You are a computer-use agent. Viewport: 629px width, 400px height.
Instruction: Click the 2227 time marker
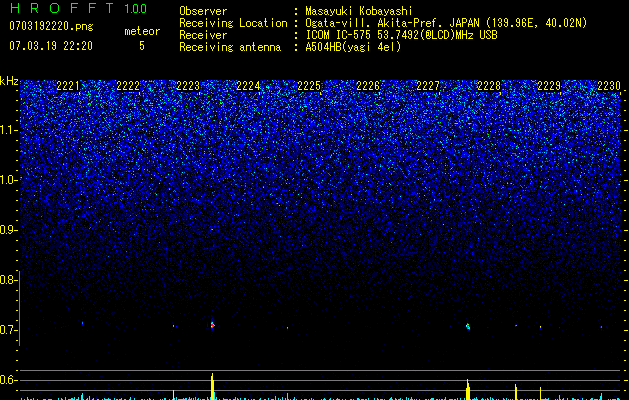click(428, 86)
